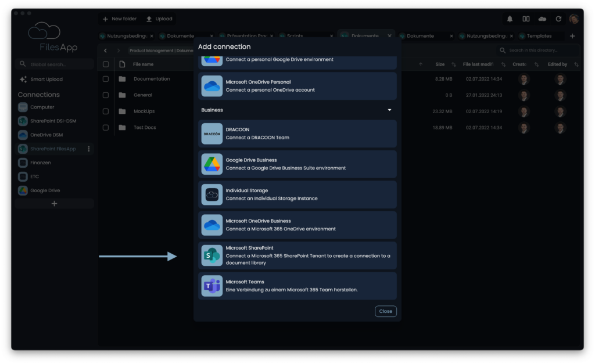The height and width of the screenshot is (364, 595).
Task: Sort ascending by file name arrow
Action: pyautogui.click(x=421, y=64)
